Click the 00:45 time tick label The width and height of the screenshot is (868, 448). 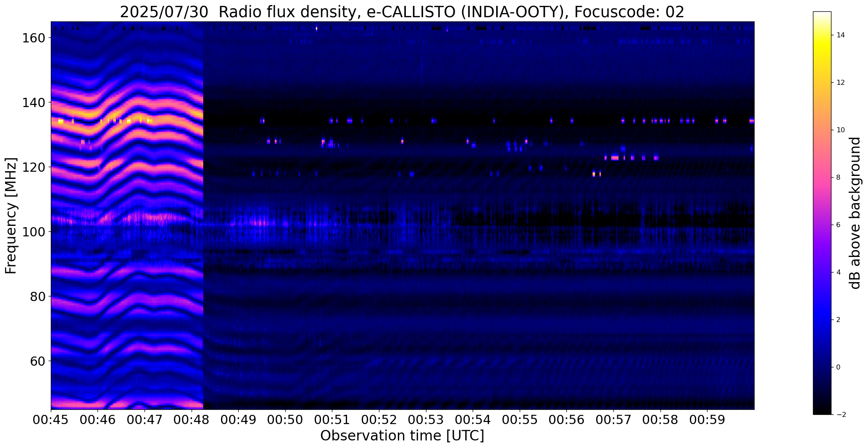[x=51, y=419]
